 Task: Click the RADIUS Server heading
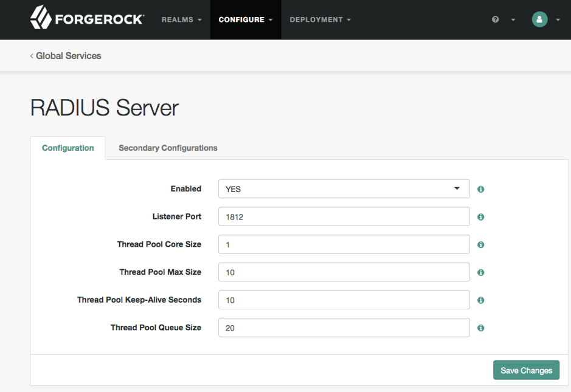coord(105,108)
